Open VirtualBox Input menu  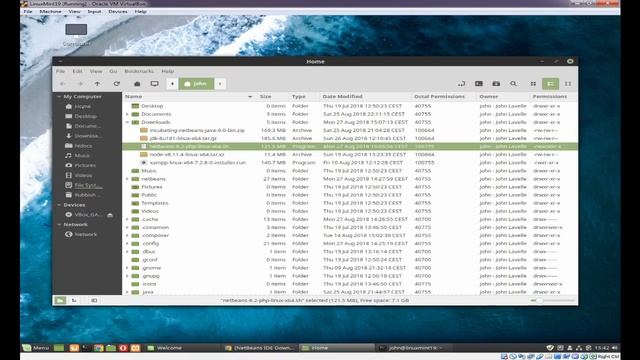point(94,11)
